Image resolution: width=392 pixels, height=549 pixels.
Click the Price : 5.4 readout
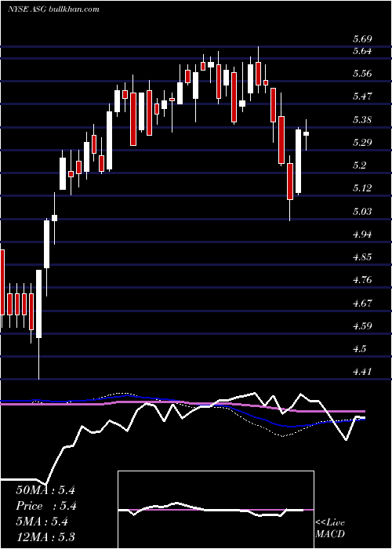tap(46, 506)
